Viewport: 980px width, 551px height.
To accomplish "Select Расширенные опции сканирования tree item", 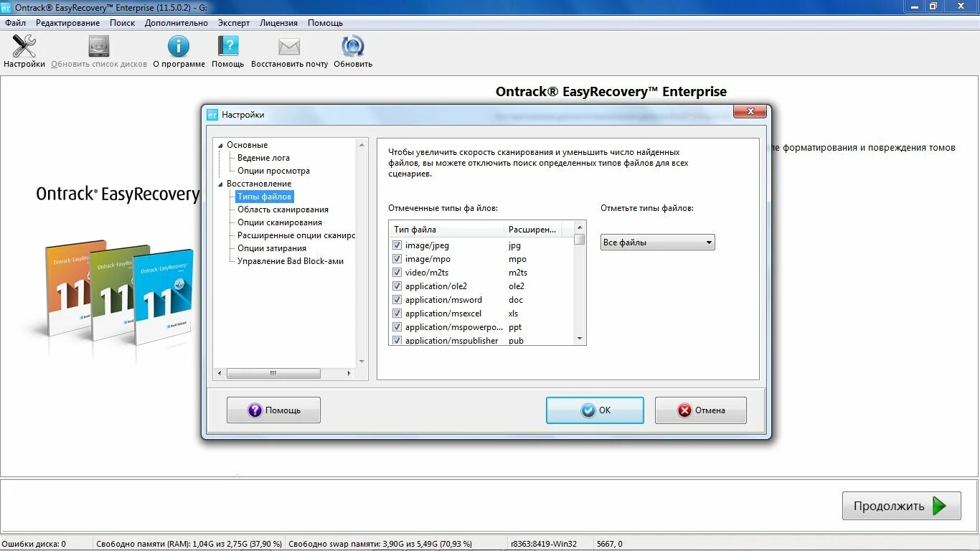I will click(296, 235).
